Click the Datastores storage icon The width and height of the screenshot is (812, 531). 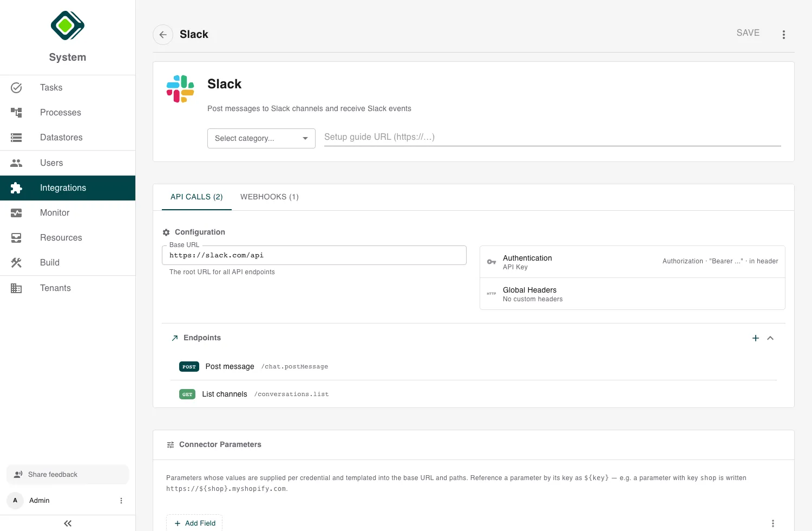(16, 138)
